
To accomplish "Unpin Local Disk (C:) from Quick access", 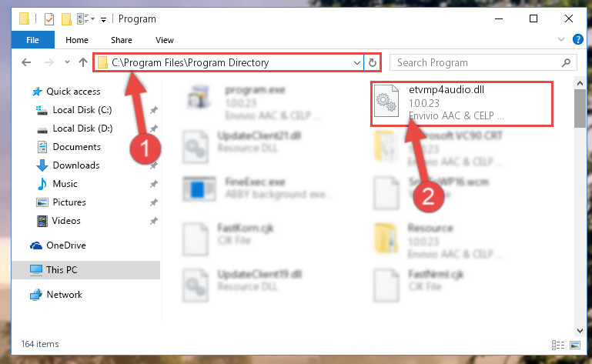I will click(154, 110).
